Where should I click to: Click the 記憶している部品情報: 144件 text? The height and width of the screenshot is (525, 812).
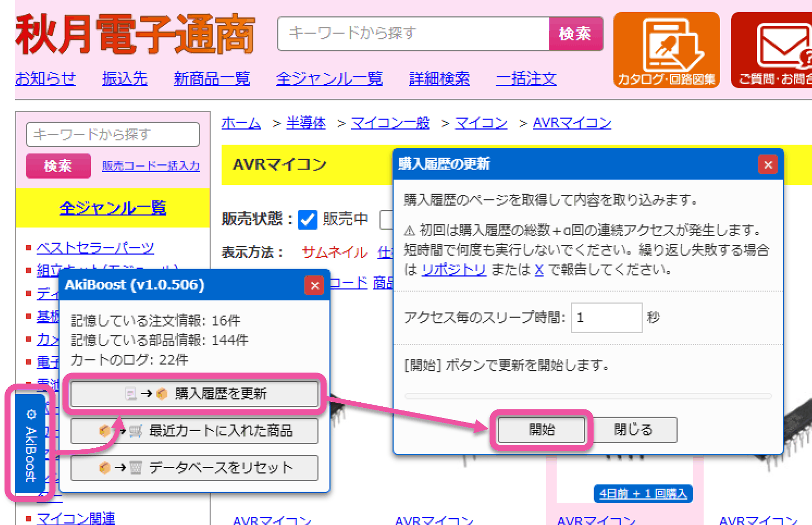[159, 340]
